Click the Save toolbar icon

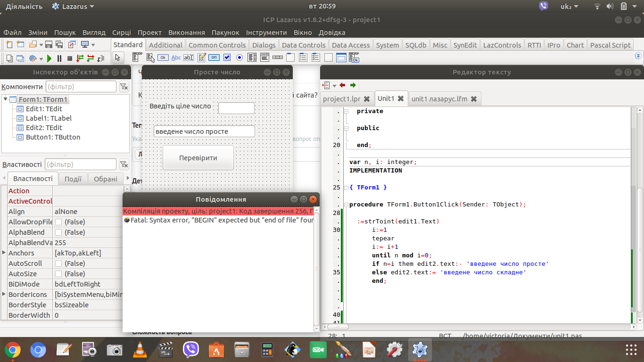[x=49, y=44]
